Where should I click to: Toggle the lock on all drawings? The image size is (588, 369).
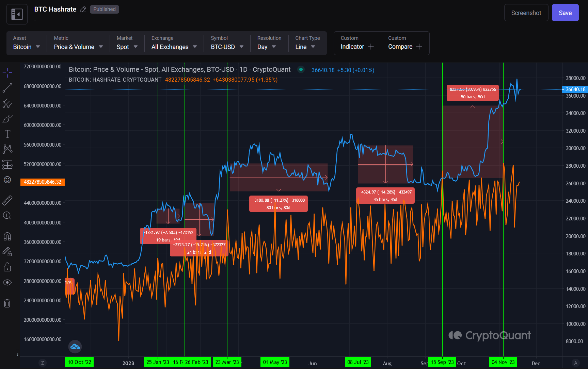tap(7, 267)
